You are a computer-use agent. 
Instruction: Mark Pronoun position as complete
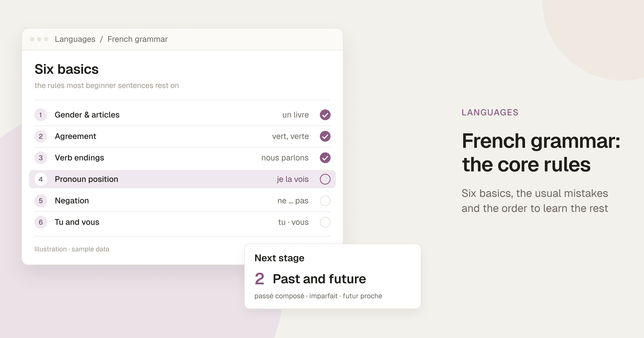coord(325,179)
